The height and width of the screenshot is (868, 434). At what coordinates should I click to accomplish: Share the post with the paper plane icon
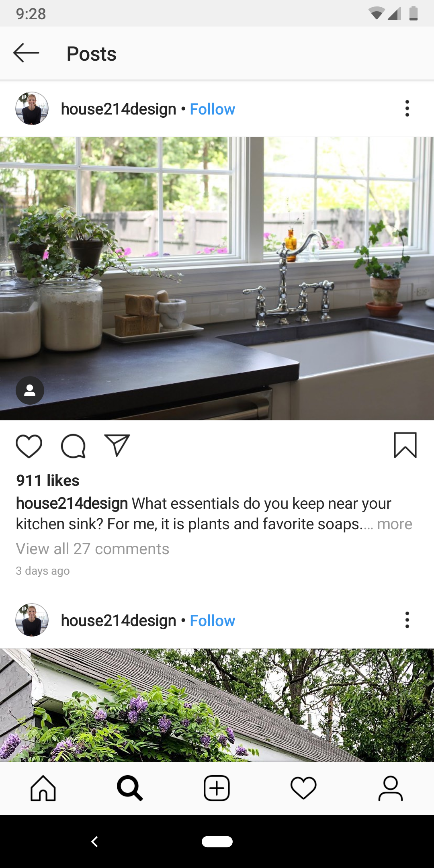(117, 445)
